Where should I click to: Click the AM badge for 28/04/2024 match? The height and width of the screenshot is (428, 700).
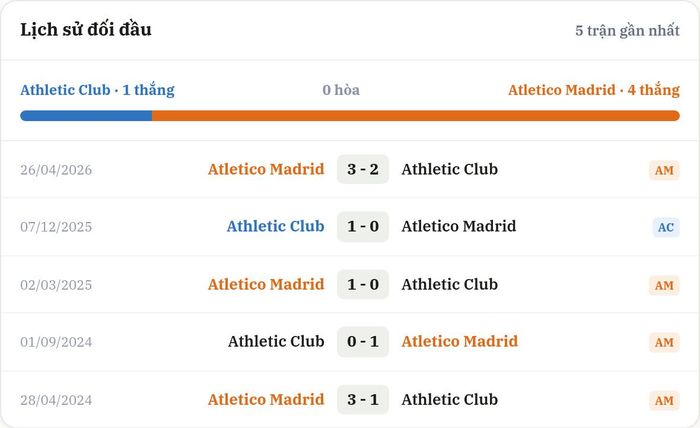pyautogui.click(x=664, y=400)
